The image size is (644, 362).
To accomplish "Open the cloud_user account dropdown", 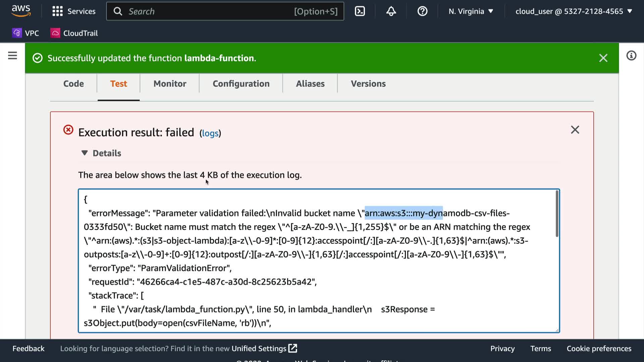I will pos(574,11).
